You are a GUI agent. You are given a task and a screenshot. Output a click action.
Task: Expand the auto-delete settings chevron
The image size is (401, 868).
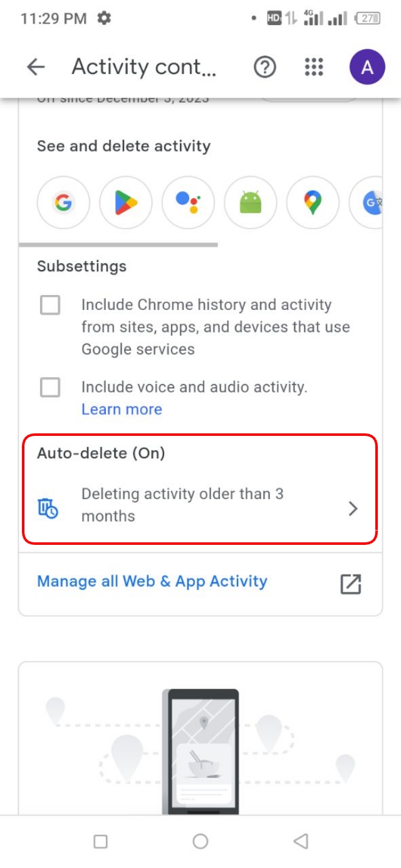point(353,509)
